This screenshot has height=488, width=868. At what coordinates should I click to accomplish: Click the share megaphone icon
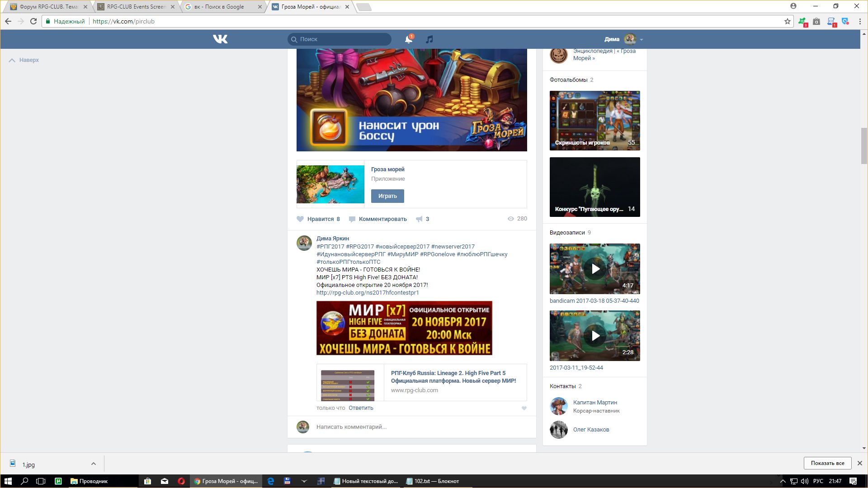point(420,219)
